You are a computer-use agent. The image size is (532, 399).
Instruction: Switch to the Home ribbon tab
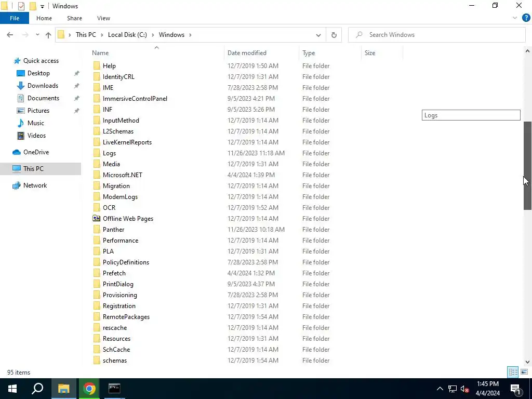pos(44,18)
